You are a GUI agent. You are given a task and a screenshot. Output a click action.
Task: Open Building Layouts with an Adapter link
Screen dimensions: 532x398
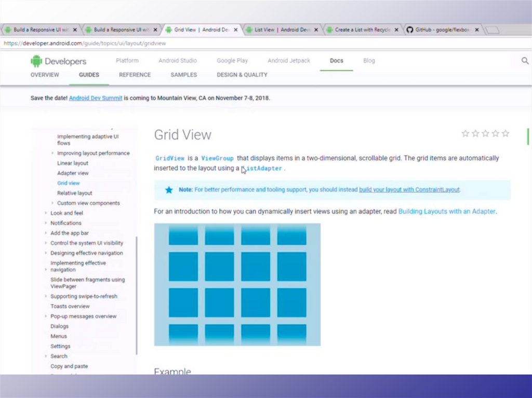[447, 212]
